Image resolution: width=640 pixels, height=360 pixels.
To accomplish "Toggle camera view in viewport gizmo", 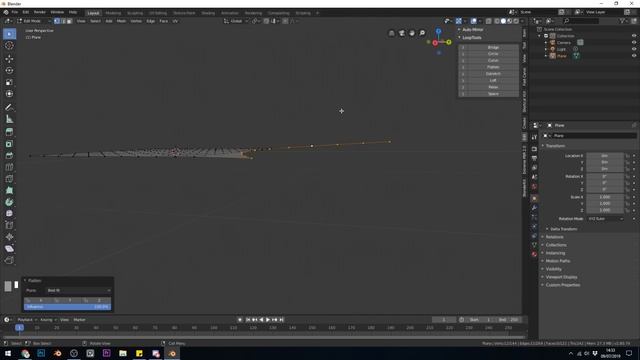I will (x=402, y=33).
